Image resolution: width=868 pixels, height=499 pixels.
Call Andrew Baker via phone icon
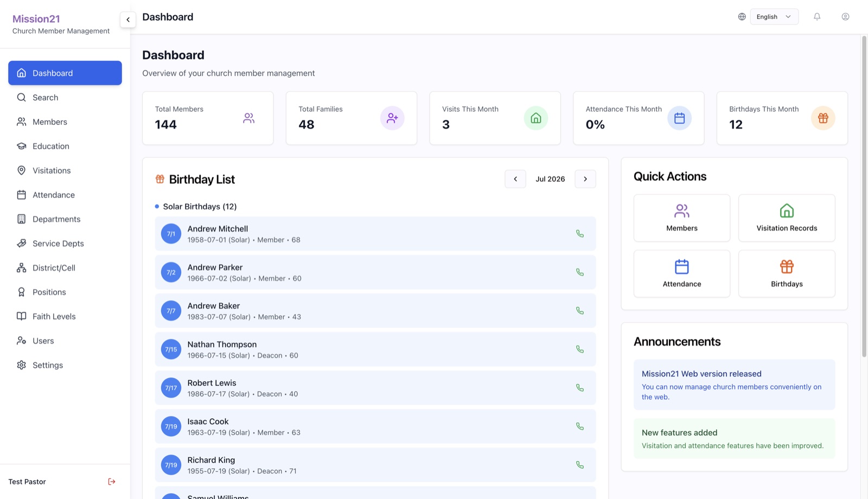tap(580, 311)
